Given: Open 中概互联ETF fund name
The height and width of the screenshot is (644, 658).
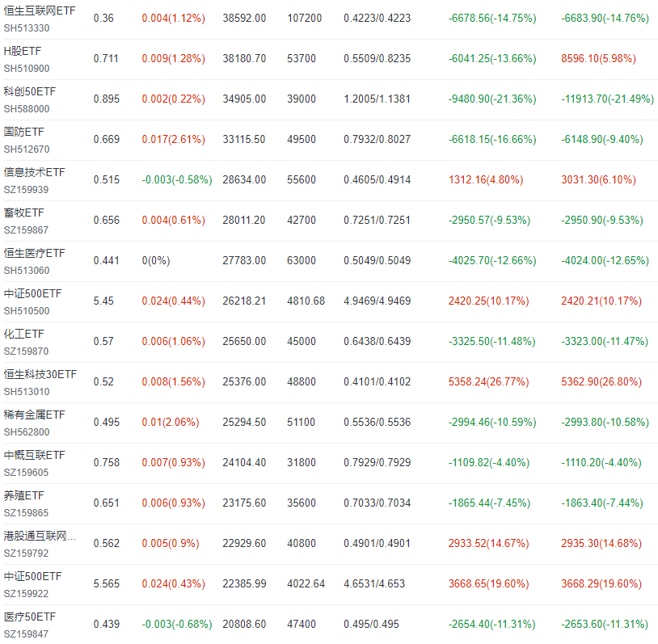Looking at the screenshot, I should pyautogui.click(x=34, y=455).
